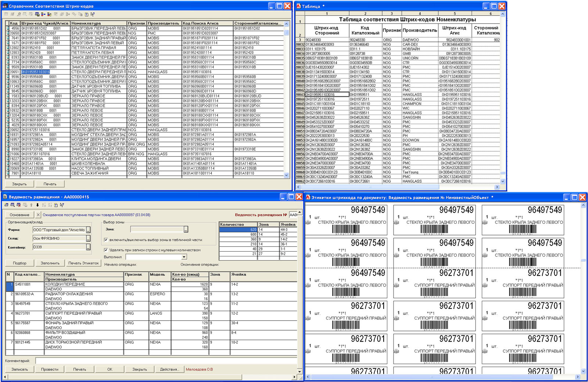Click the move-row-down arrow icon
588x382 pixels.
[x=37, y=205]
